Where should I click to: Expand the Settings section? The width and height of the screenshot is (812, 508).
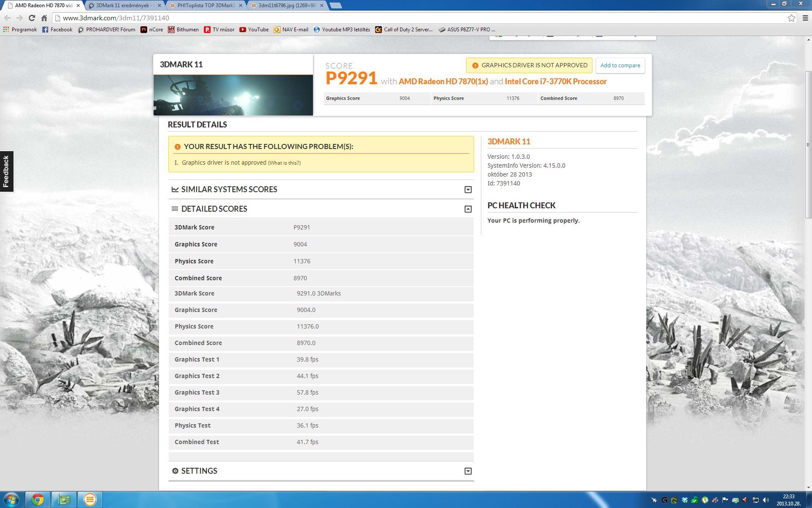468,471
